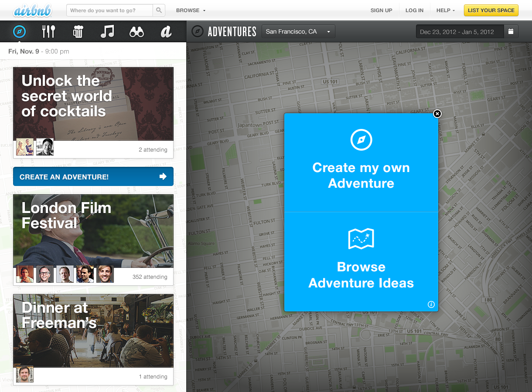Click third attendee avatar on London Film Festival
Viewport: 532px width, 392px height.
pyautogui.click(x=65, y=274)
